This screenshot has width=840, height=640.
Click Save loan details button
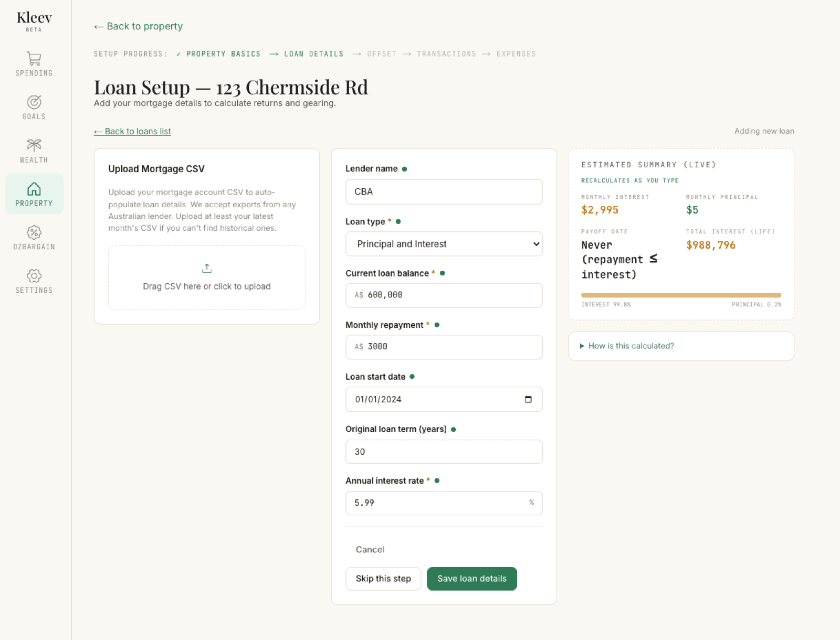[472, 579]
